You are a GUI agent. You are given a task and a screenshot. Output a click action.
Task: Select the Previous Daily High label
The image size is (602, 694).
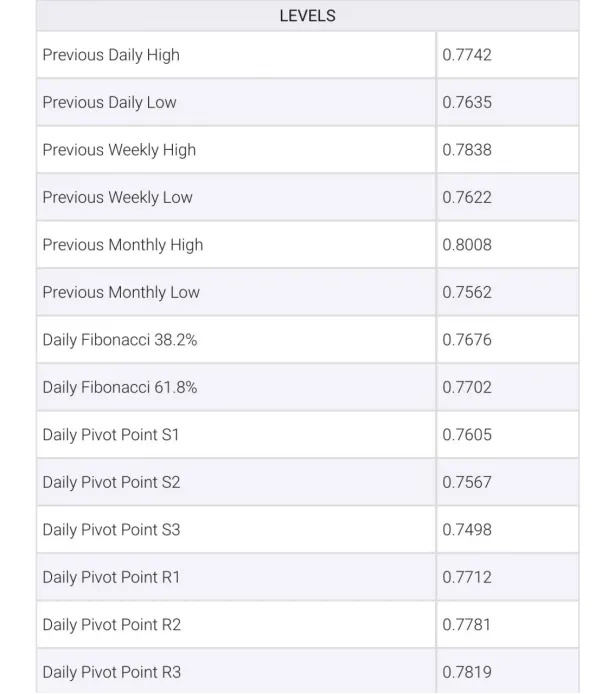(x=111, y=55)
